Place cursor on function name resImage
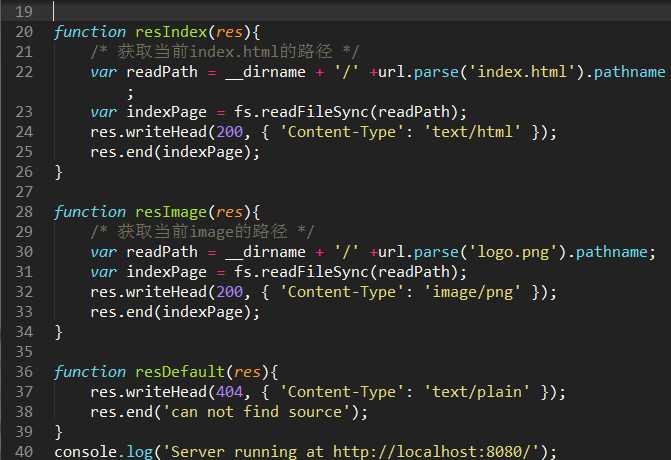 [171, 212]
